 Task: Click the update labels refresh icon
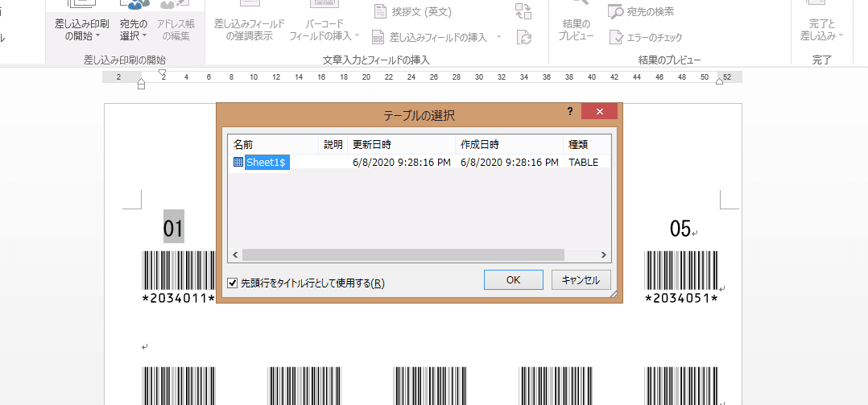(523, 37)
